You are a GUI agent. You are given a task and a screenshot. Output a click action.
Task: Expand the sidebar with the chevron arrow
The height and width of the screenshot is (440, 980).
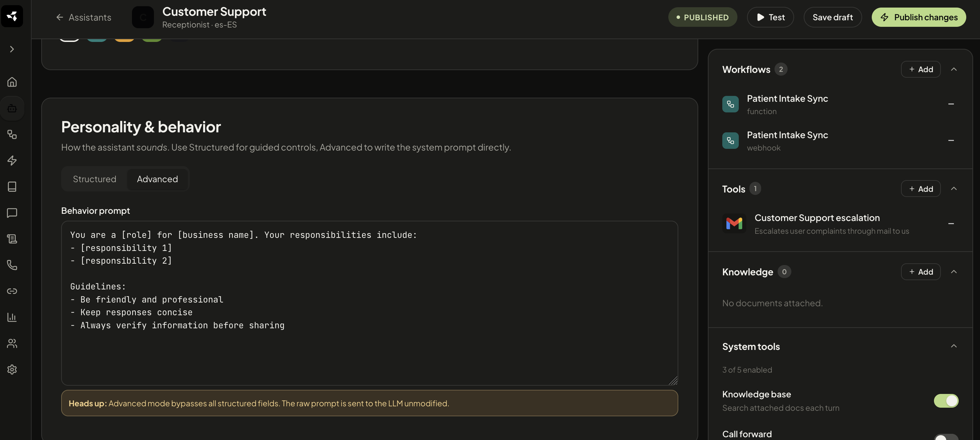pyautogui.click(x=12, y=49)
